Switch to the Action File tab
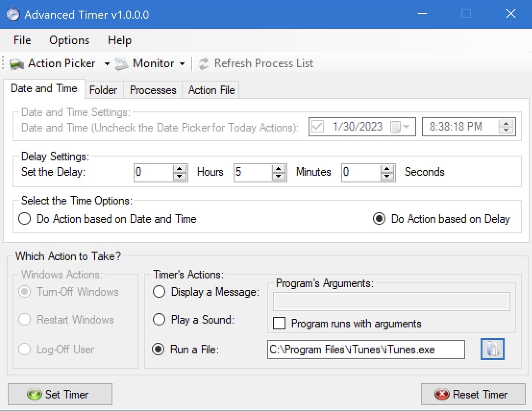The image size is (532, 411). [x=211, y=90]
